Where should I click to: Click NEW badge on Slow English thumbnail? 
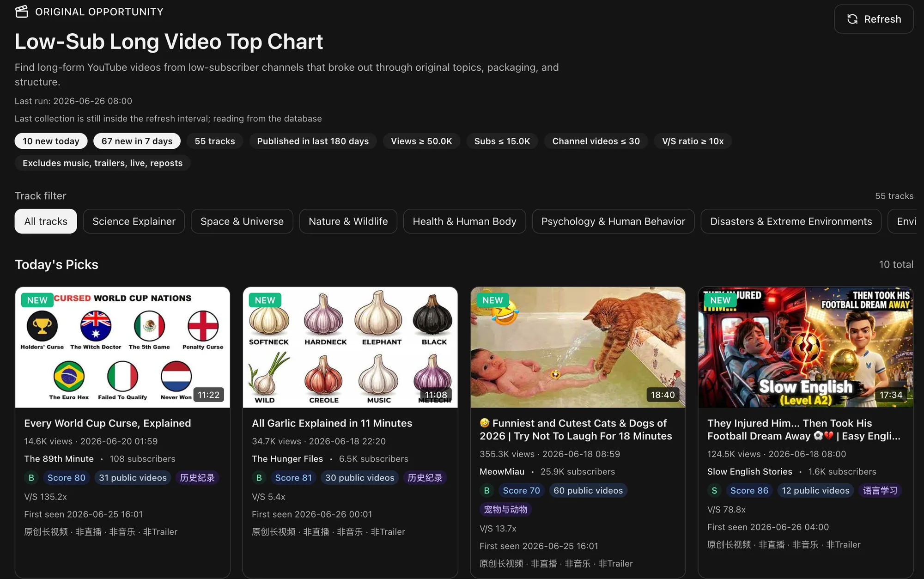(x=720, y=300)
